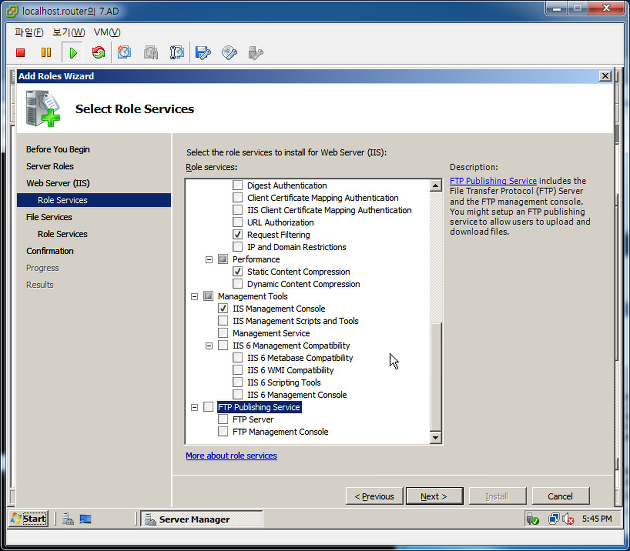Open the VM(V) menu
Image resolution: width=630 pixels, height=551 pixels.
(x=107, y=32)
